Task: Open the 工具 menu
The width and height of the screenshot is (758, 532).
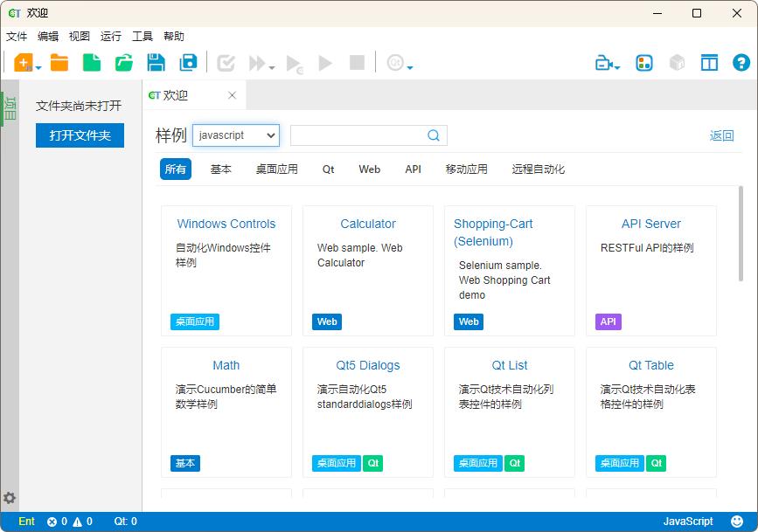Action: click(x=143, y=36)
